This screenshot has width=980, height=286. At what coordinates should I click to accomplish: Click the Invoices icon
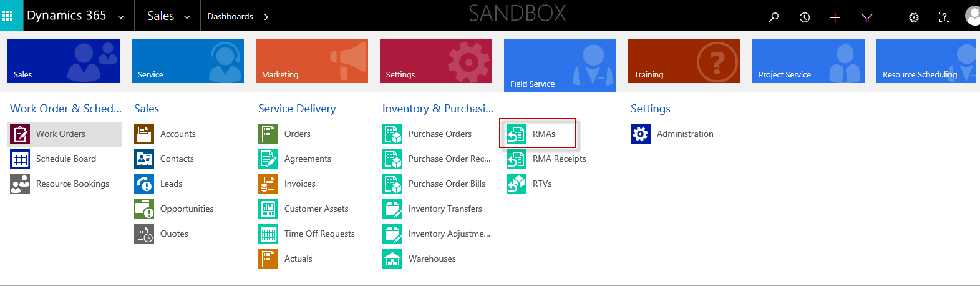coord(268,184)
